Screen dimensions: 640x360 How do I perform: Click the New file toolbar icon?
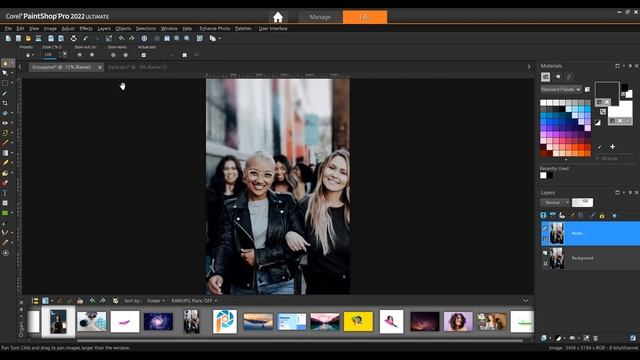(x=8, y=38)
